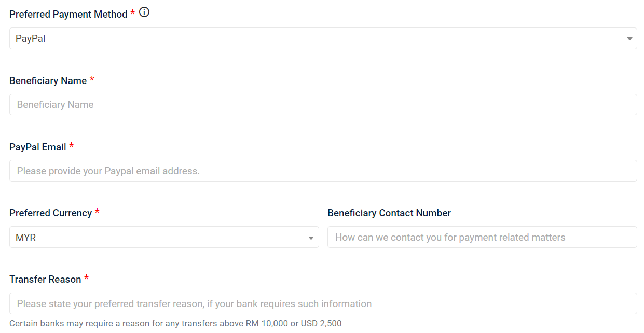Click the helper note about transfers above RM 10,000
Viewport: 644px width, 333px height.
coord(175,323)
